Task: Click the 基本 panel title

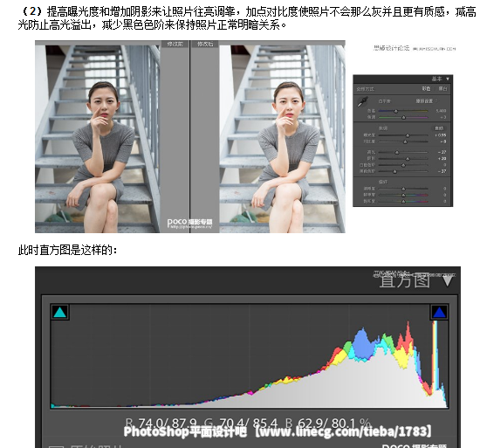Action: click(437, 79)
